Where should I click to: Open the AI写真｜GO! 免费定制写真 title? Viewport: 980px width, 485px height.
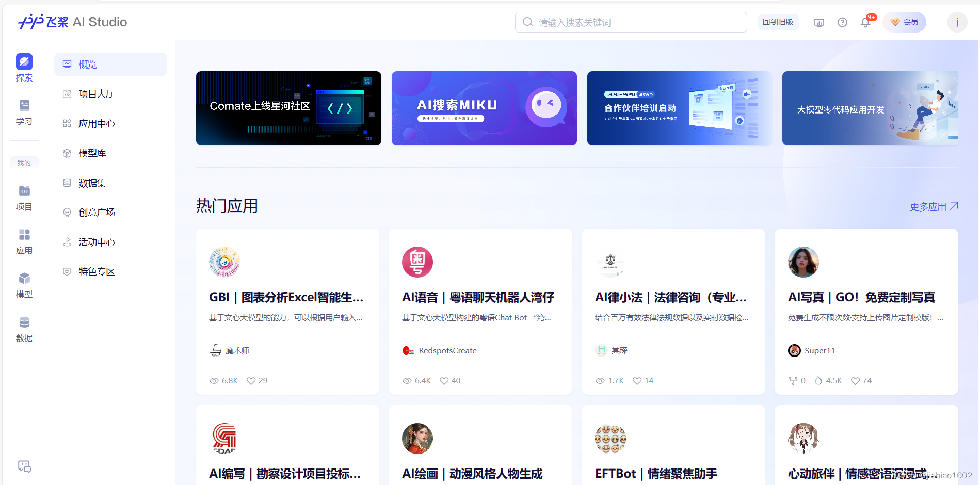(x=861, y=298)
